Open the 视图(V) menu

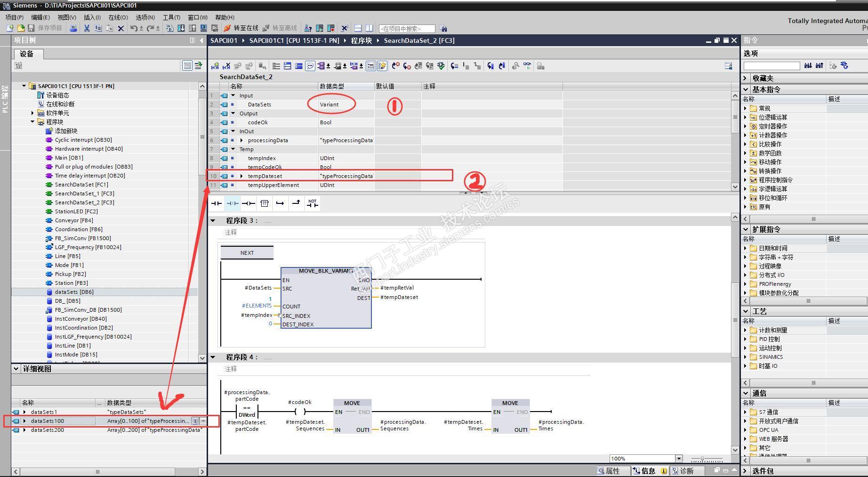(x=67, y=17)
